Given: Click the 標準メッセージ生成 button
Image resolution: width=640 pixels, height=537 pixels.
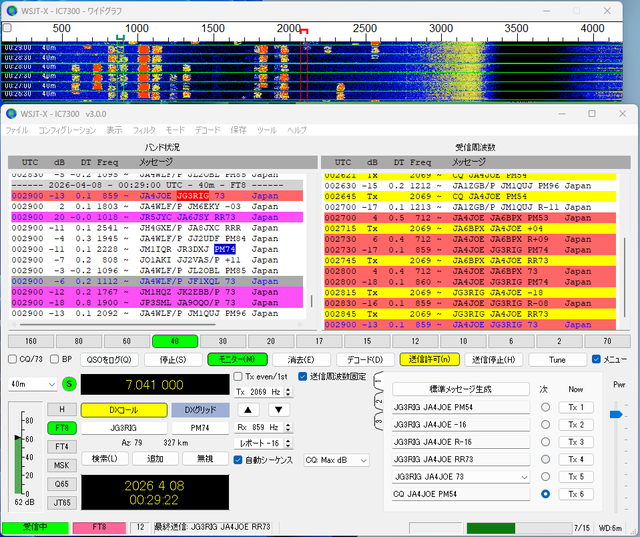Looking at the screenshot, I should (x=460, y=389).
